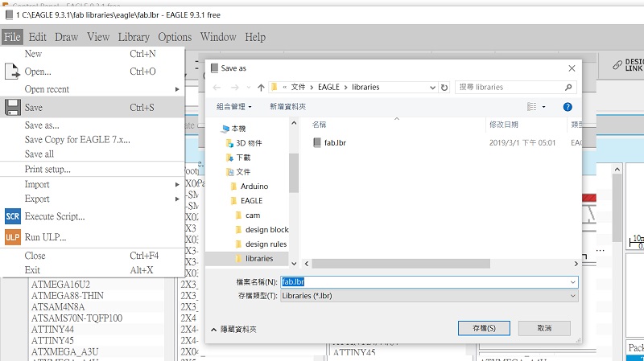Change the file view layout icon
This screenshot has height=361, width=644.
tap(532, 107)
